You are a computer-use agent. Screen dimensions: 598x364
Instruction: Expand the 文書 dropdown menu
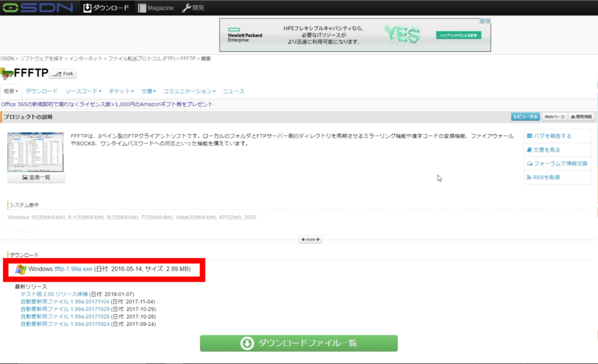pos(149,92)
